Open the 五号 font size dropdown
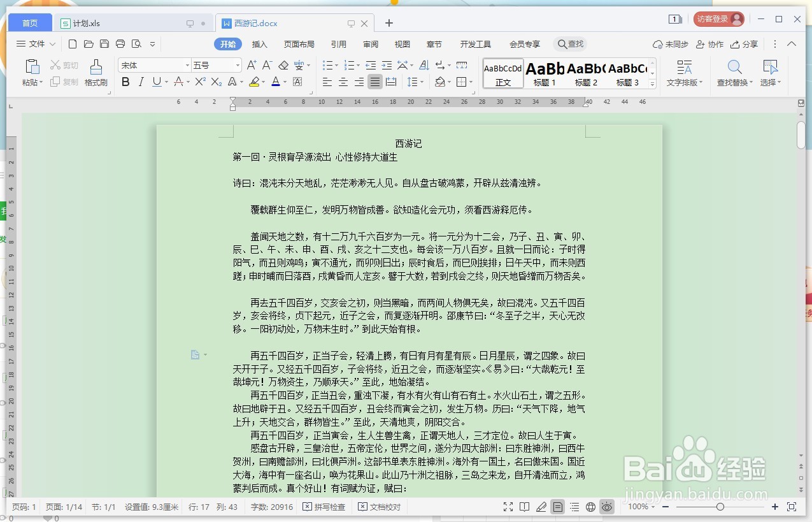The image size is (812, 522). click(238, 65)
